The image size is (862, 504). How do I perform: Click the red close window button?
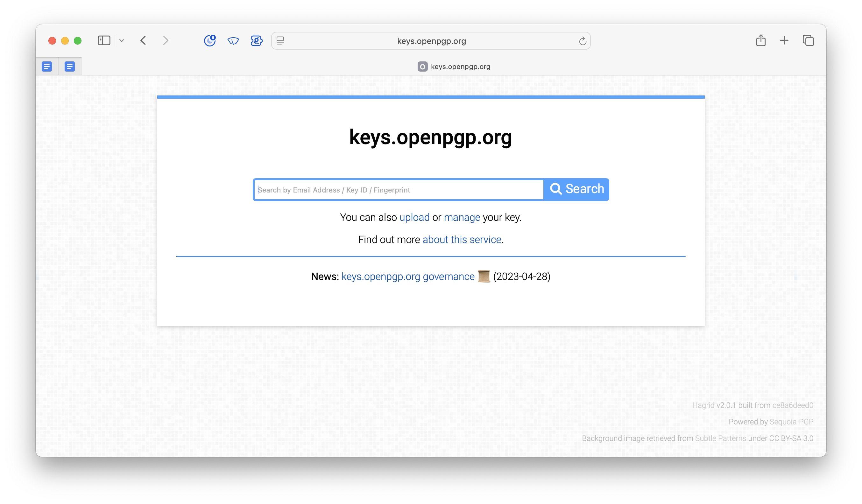(x=52, y=41)
